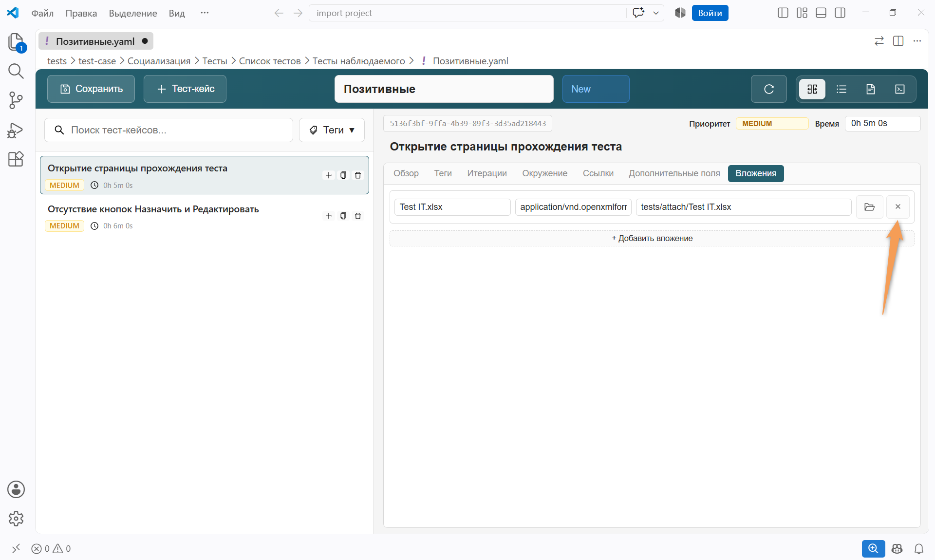Duplicate 'Отсутствие кнопок Назначить' test case

(x=343, y=216)
